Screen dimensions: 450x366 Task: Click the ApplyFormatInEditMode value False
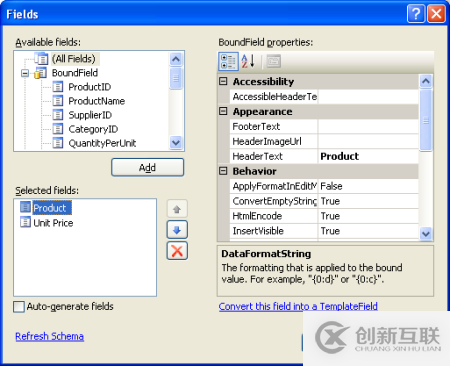coord(368,186)
